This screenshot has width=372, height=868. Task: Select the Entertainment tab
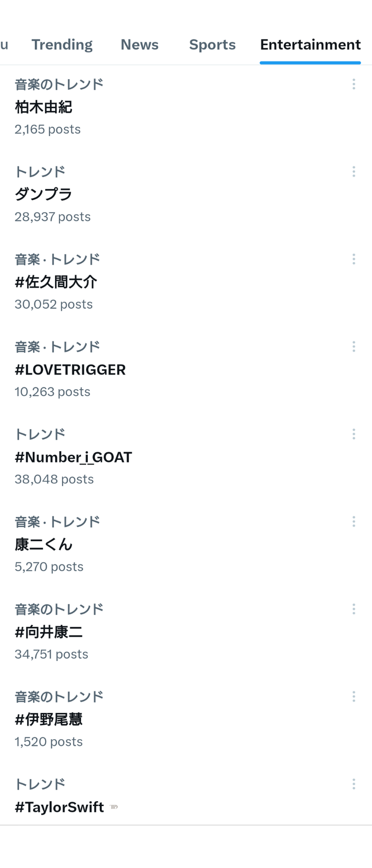tap(310, 45)
